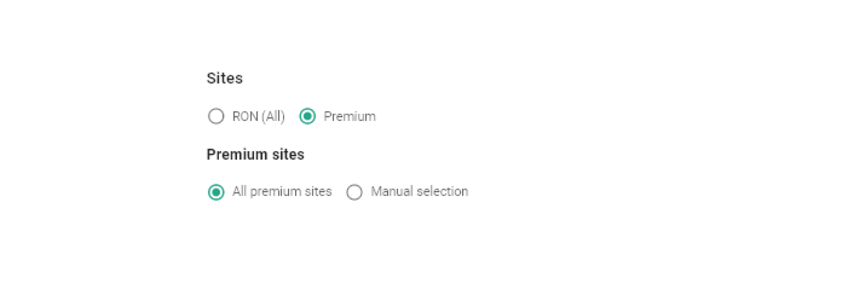Target all network sites with RON option
The image size is (868, 282).
pyautogui.click(x=216, y=116)
